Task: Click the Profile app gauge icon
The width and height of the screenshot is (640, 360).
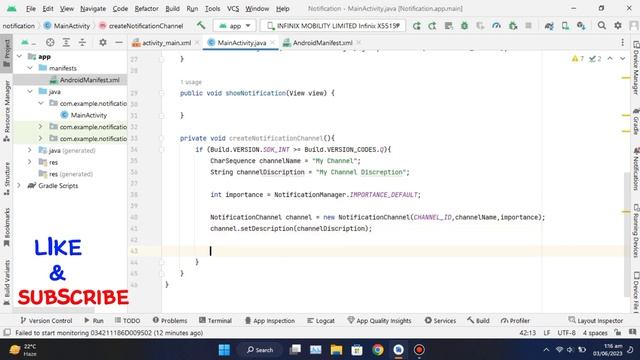Action: (496, 26)
